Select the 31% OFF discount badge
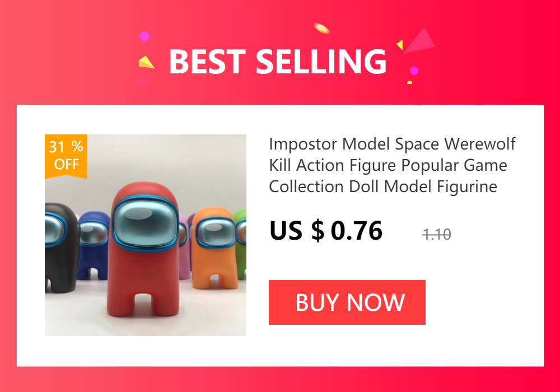560x392 pixels. click(66, 156)
